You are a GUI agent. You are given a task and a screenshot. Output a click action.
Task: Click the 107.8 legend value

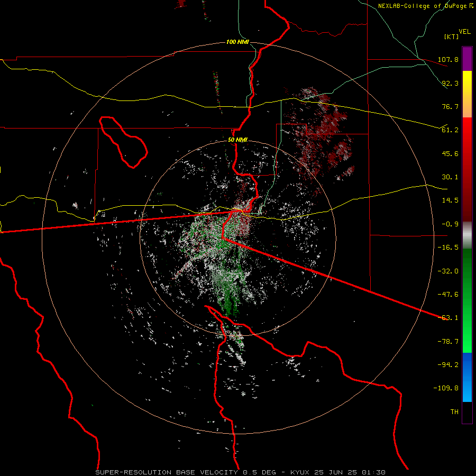point(448,59)
